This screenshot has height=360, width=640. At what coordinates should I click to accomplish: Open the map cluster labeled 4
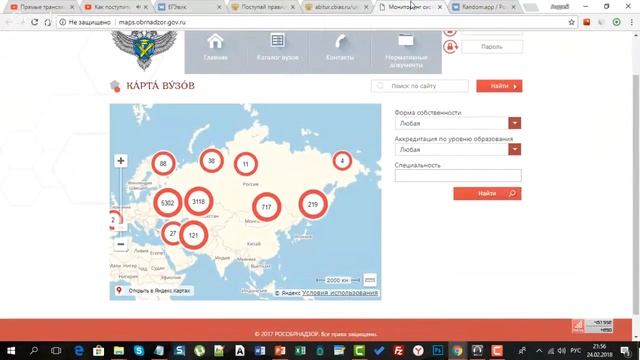(342, 161)
